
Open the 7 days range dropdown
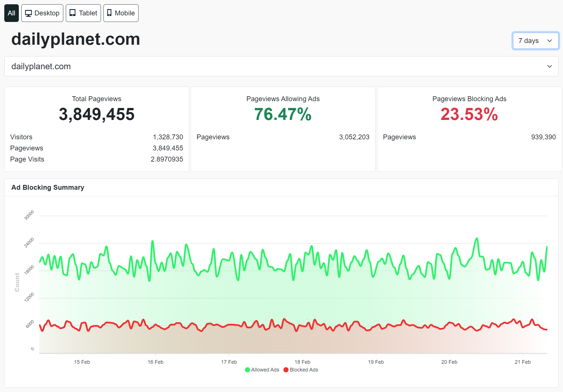click(535, 41)
